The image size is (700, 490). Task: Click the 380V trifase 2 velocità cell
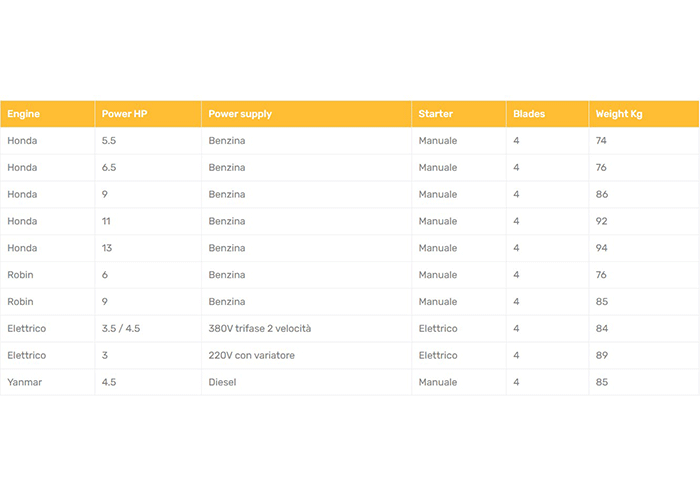(306, 328)
